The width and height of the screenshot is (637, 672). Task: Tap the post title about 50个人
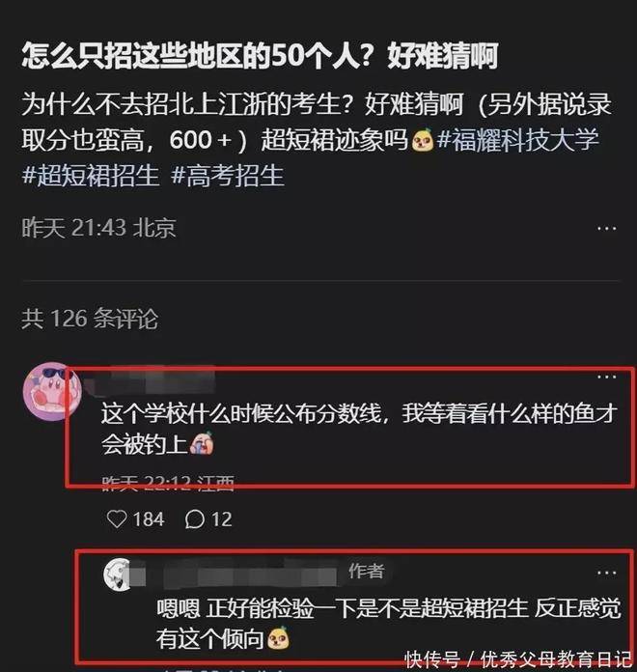(260, 56)
